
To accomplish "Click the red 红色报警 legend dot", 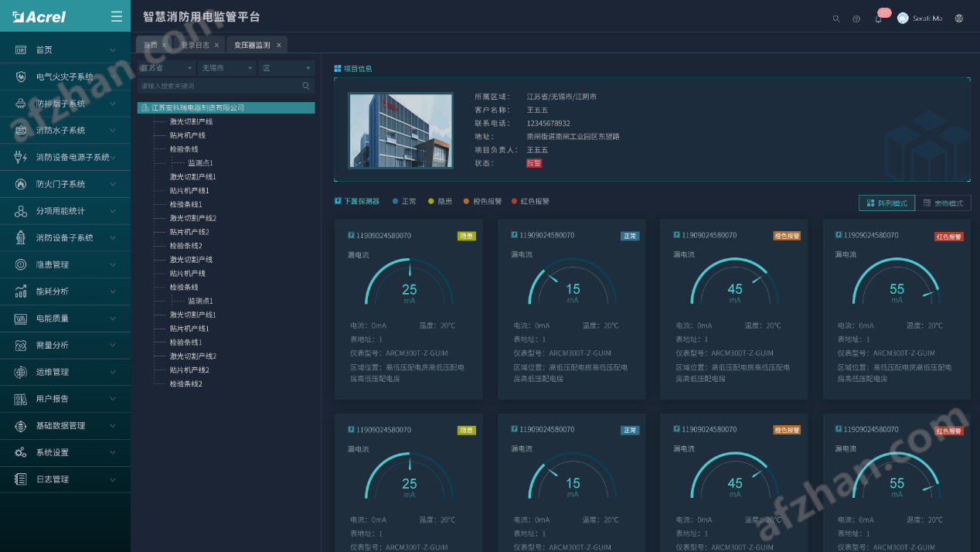I will (x=514, y=201).
